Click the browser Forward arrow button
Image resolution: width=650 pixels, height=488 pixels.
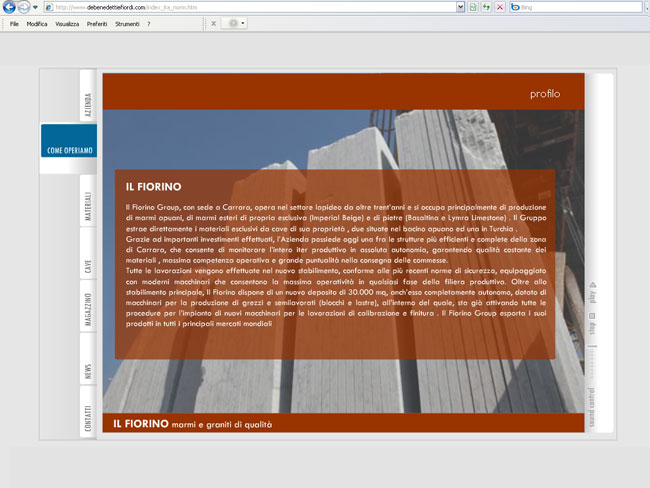(x=24, y=7)
